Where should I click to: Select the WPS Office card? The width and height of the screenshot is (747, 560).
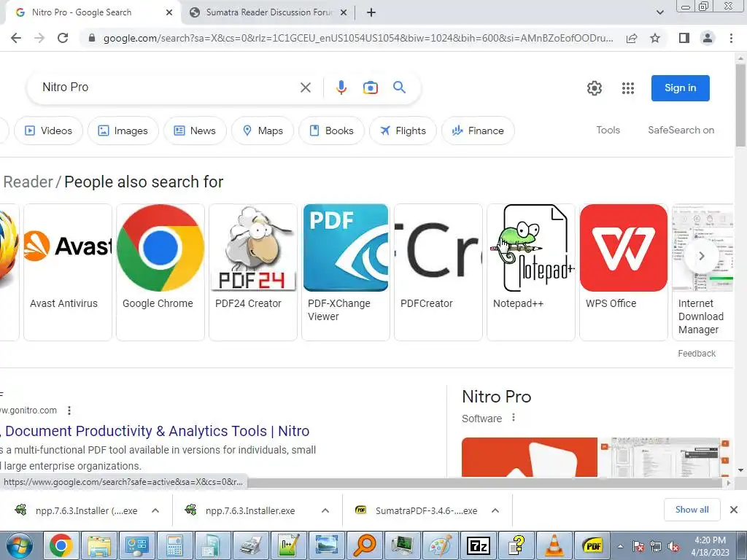point(624,273)
